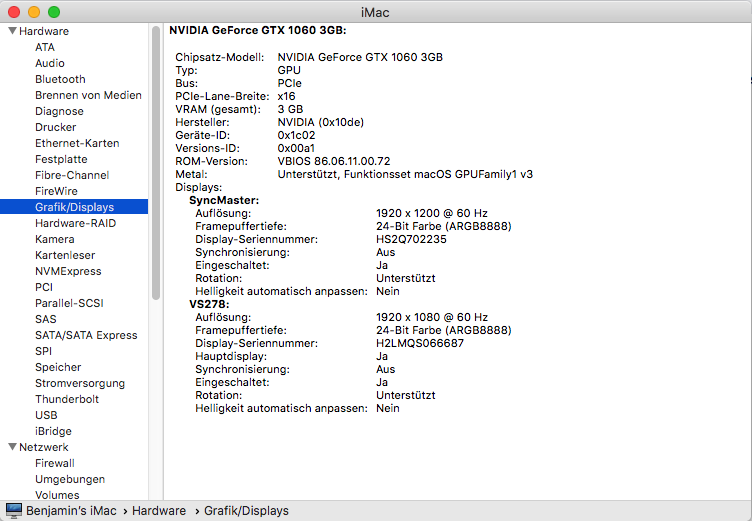Click serial number HS2Q702235
The image size is (752, 521).
tap(411, 239)
